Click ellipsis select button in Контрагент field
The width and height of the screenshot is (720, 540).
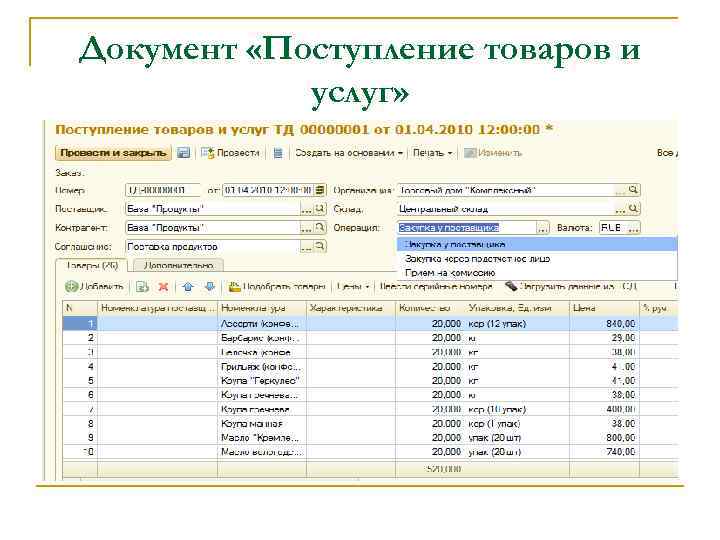tap(306, 228)
